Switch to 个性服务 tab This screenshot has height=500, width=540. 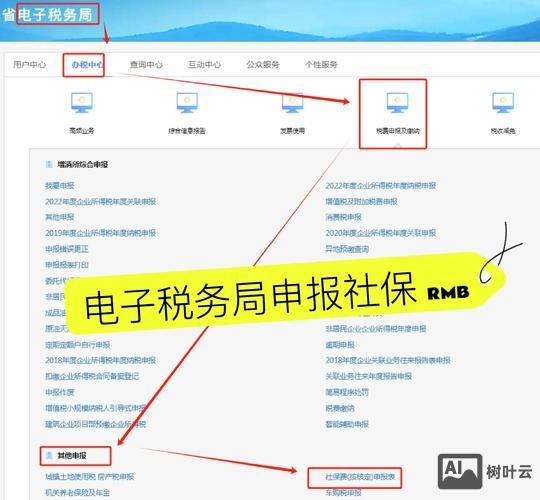(321, 64)
